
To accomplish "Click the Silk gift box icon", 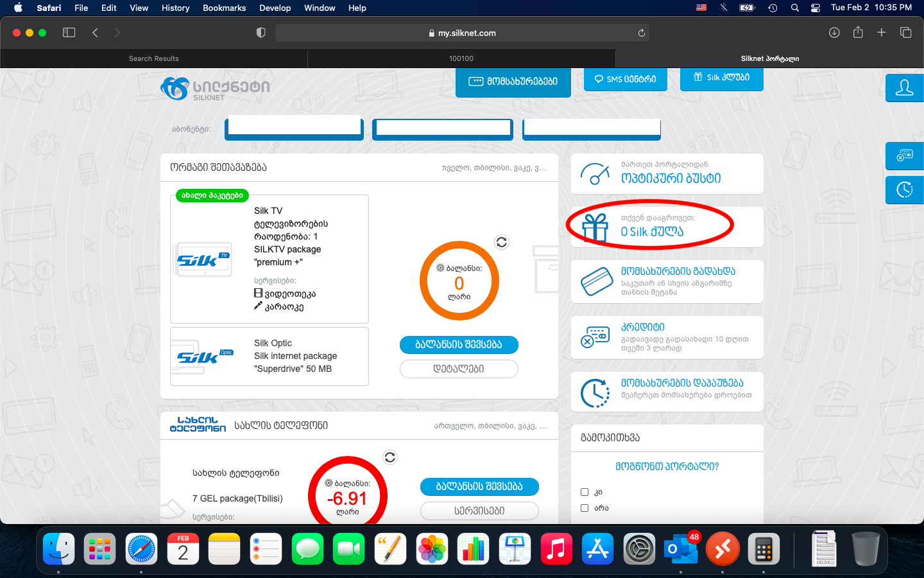I will (595, 227).
